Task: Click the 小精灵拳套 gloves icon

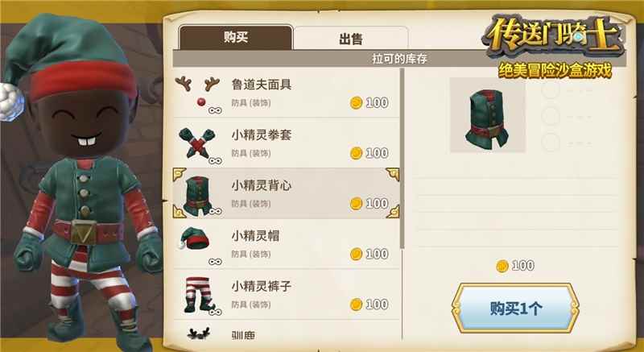Action: pyautogui.click(x=197, y=143)
